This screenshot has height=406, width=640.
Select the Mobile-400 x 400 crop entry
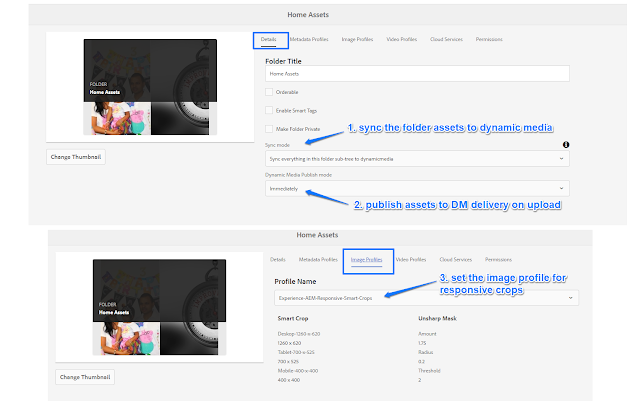[x=298, y=371]
